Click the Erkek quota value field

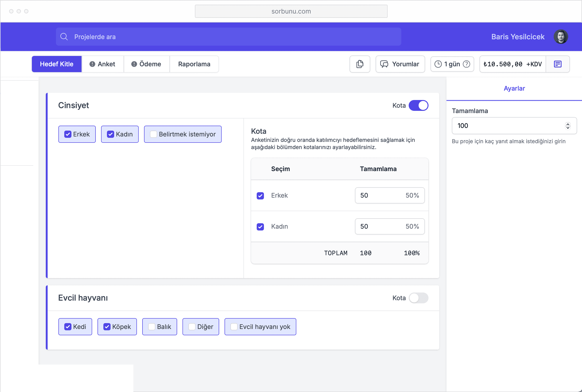tap(380, 195)
